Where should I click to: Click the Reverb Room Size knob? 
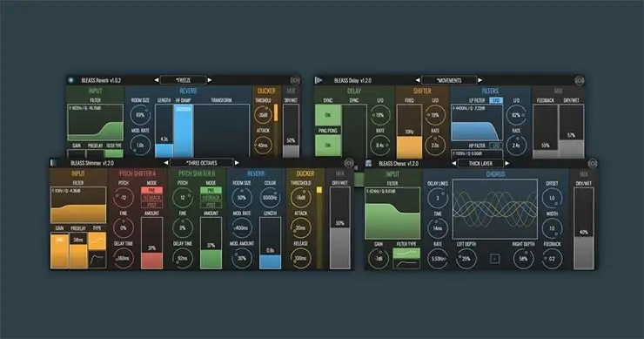coord(140,115)
